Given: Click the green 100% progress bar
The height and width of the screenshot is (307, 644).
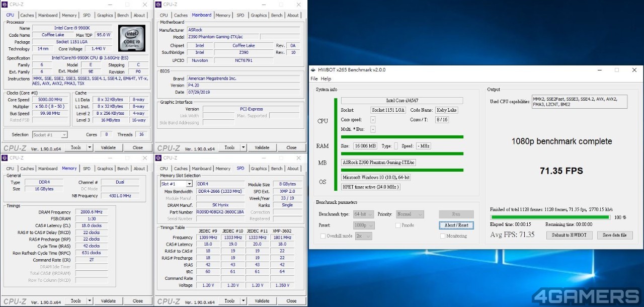Looking at the screenshot, I should pyautogui.click(x=549, y=217).
